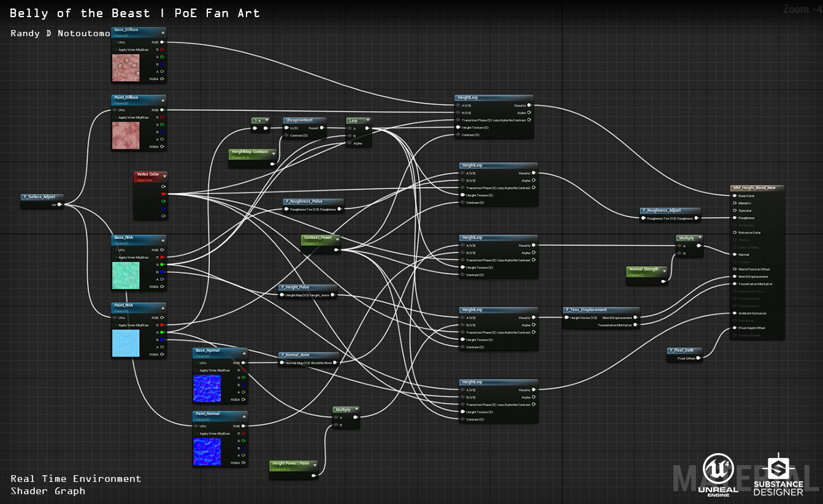Collapse the Lerp node with its arrow
This screenshot has height=504, width=823.
[x=367, y=121]
